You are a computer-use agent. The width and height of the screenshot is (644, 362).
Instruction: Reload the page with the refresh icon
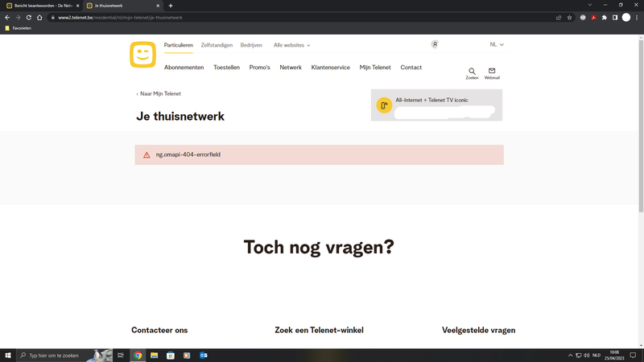coord(29,17)
